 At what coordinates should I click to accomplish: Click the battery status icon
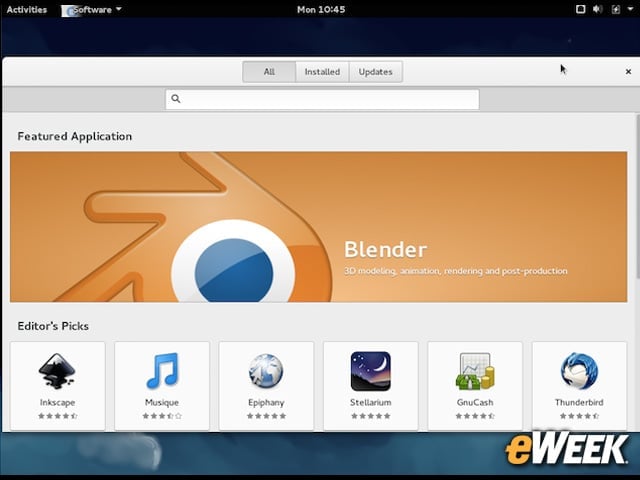click(x=616, y=9)
